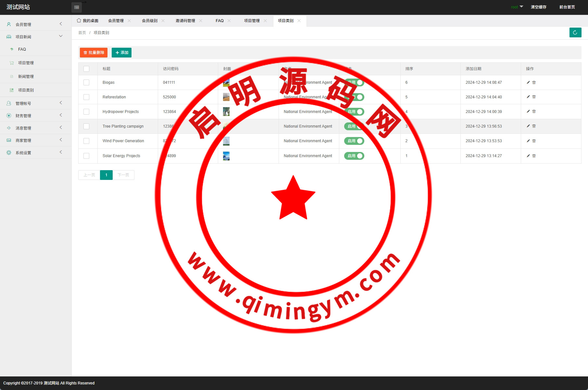
Task: Click the green refresh icon button
Action: pyautogui.click(x=575, y=32)
